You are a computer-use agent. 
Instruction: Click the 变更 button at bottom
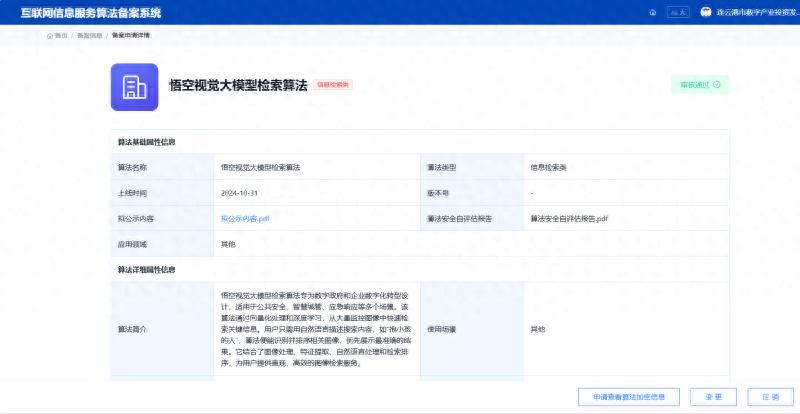click(713, 397)
